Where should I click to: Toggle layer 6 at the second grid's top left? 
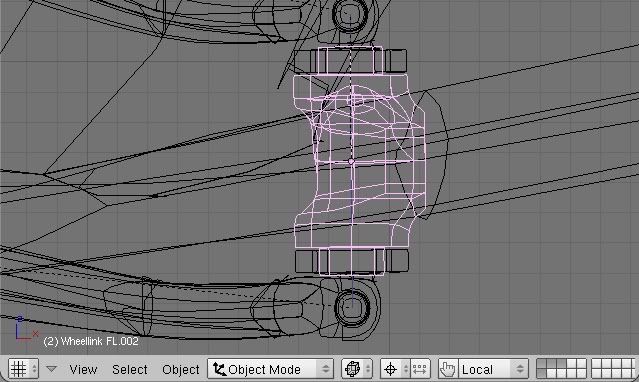596,364
